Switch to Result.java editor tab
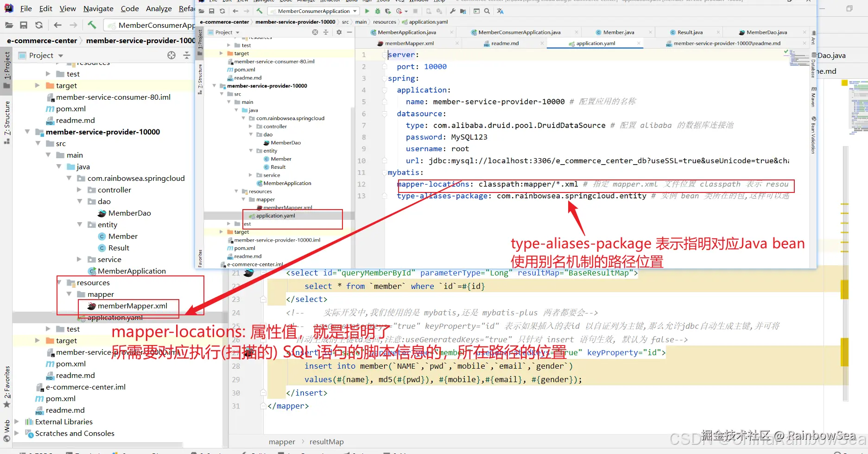 coord(690,32)
